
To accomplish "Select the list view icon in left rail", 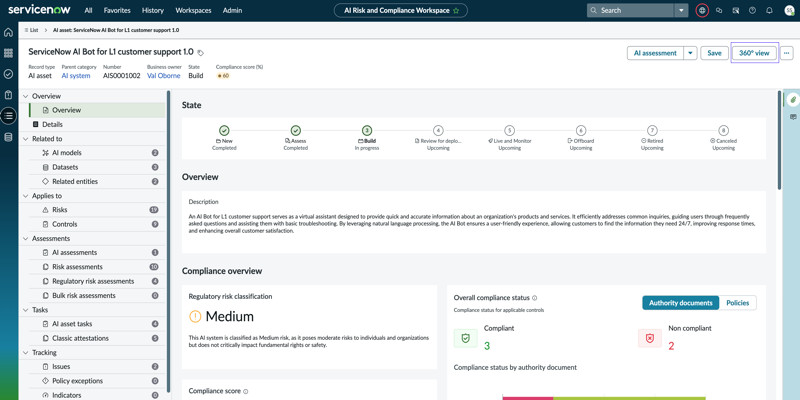I will (x=8, y=116).
